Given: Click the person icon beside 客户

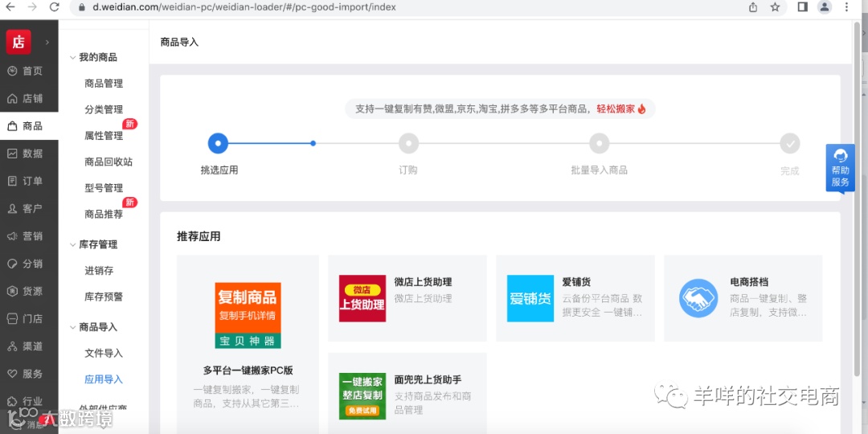Looking at the screenshot, I should pyautogui.click(x=12, y=209).
